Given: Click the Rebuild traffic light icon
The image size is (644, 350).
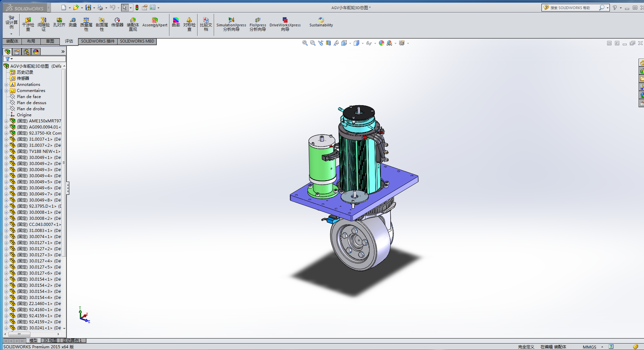Looking at the screenshot, I should (x=137, y=7).
